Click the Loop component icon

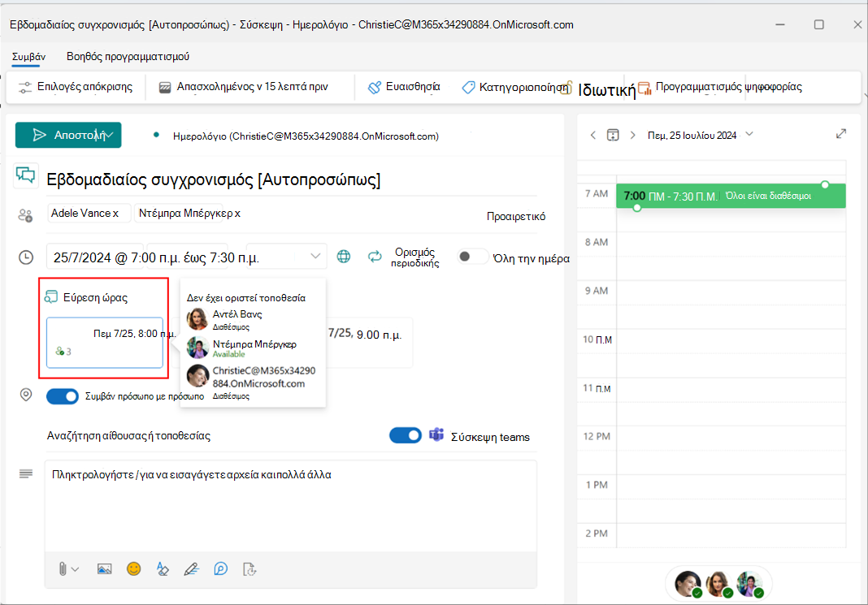point(220,568)
